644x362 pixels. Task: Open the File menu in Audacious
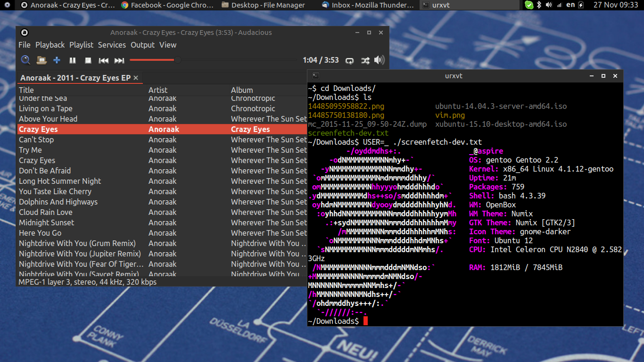pyautogui.click(x=25, y=45)
